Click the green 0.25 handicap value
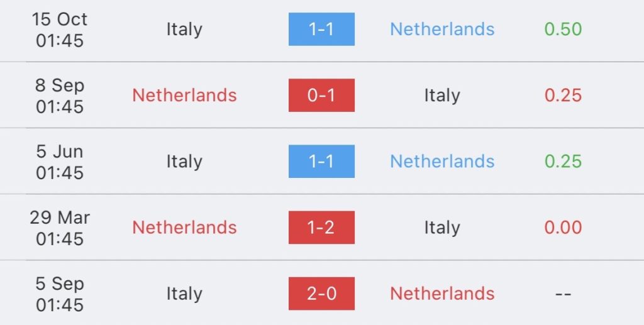 [x=563, y=162]
